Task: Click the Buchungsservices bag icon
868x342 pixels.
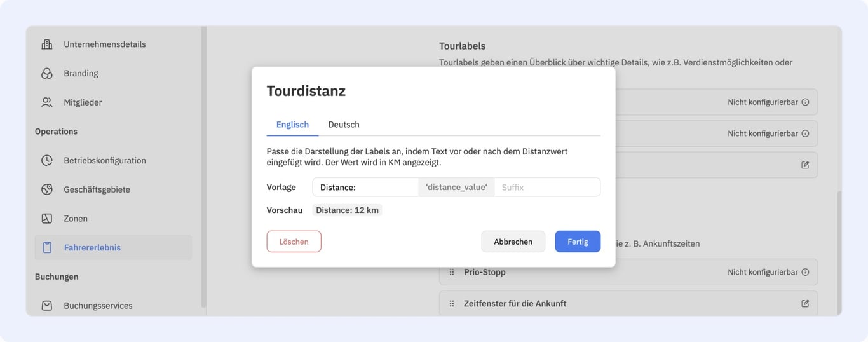Action: click(x=47, y=306)
